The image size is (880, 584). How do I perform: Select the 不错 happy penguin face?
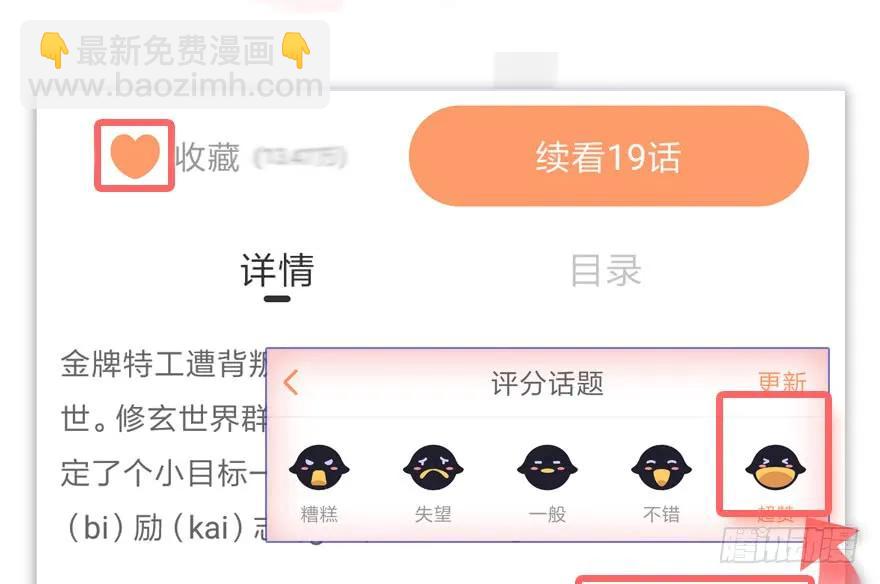tap(661, 467)
